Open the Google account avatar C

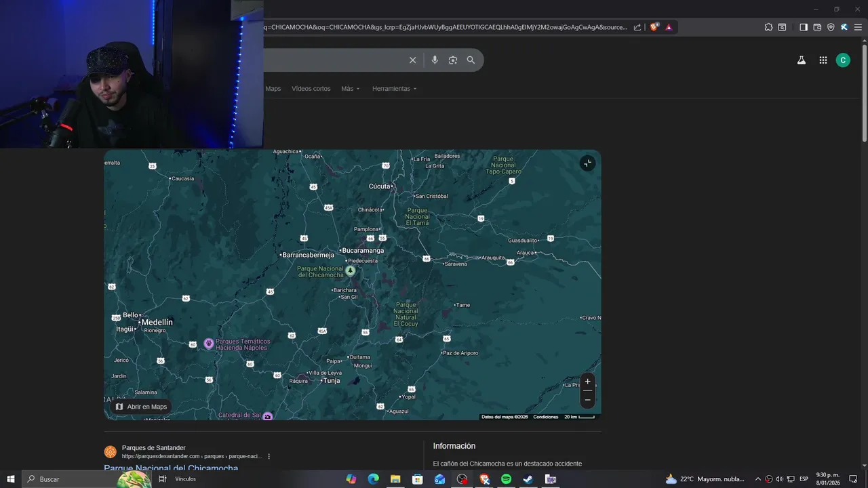pos(843,60)
